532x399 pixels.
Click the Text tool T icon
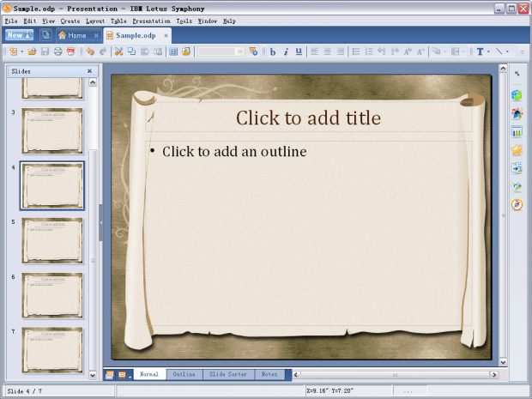click(x=480, y=51)
